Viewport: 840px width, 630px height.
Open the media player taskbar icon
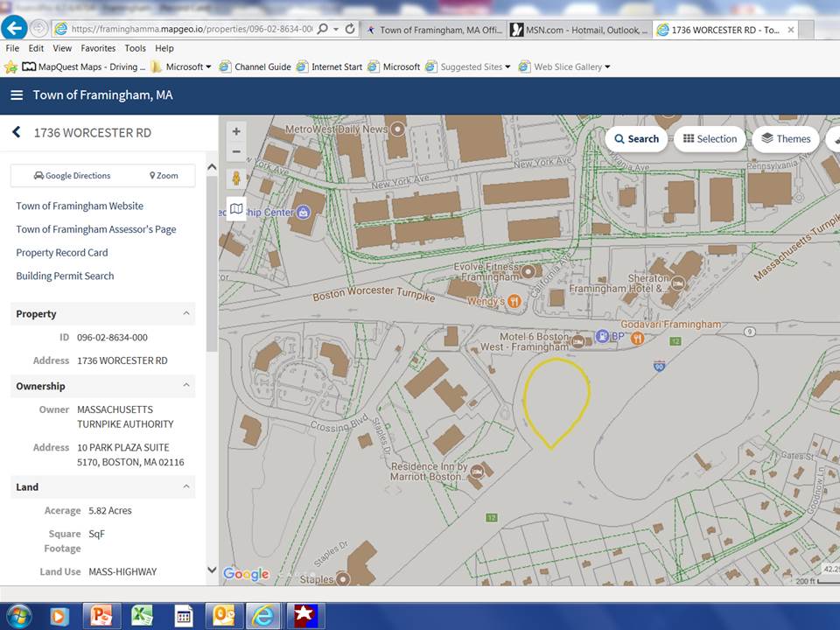pyautogui.click(x=59, y=616)
